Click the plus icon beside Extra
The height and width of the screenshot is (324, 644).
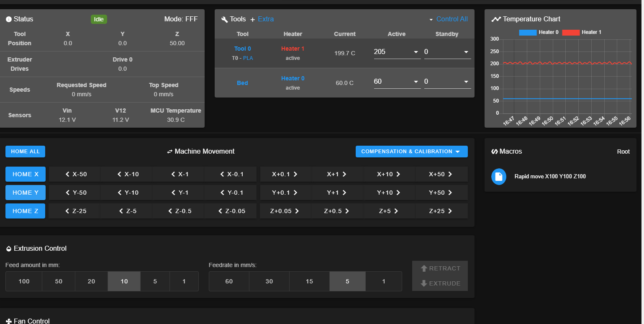pyautogui.click(x=252, y=20)
